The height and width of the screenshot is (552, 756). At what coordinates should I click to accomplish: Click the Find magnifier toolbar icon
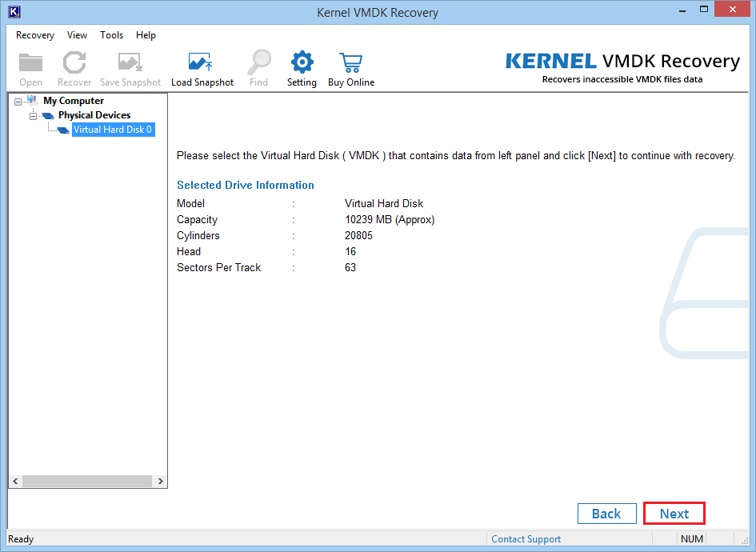pyautogui.click(x=259, y=62)
